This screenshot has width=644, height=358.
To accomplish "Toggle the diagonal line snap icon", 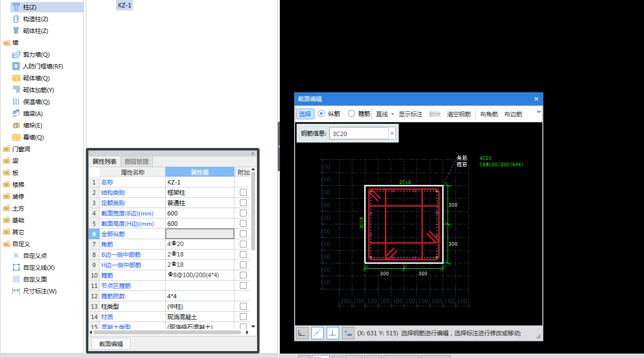I will pos(317,333).
